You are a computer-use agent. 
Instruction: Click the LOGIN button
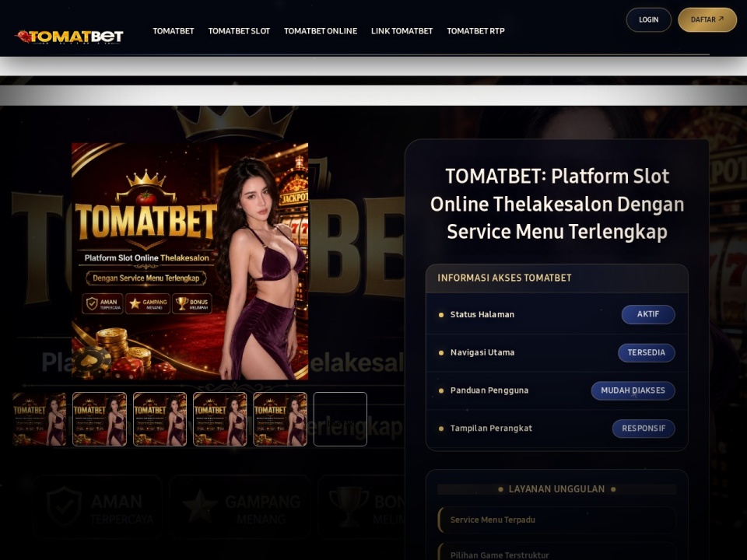click(x=648, y=19)
